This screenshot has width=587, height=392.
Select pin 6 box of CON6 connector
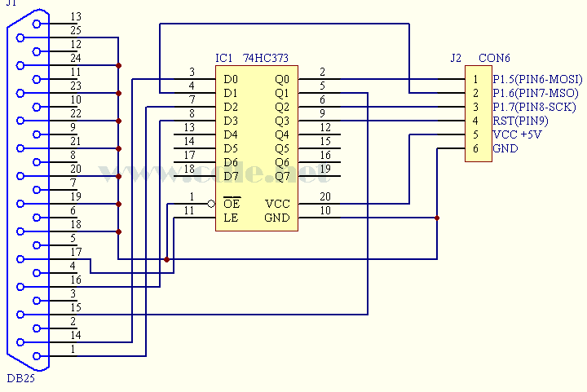coord(475,149)
